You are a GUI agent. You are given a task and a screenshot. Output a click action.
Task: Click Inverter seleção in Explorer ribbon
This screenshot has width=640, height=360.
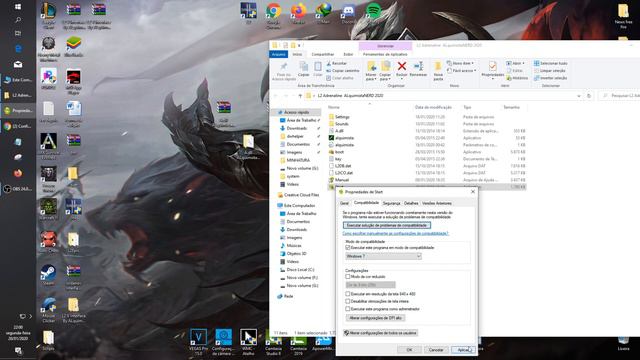tap(551, 78)
